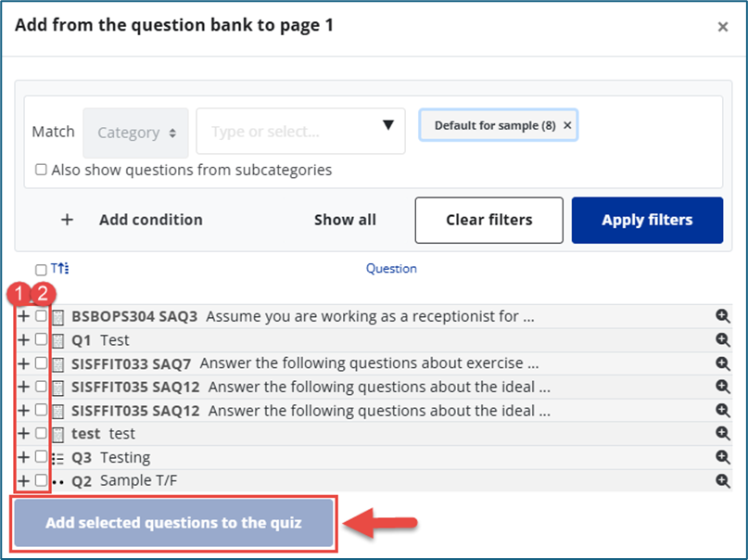Click the plus icon beside Q1 Test
The image size is (748, 560).
(x=23, y=340)
